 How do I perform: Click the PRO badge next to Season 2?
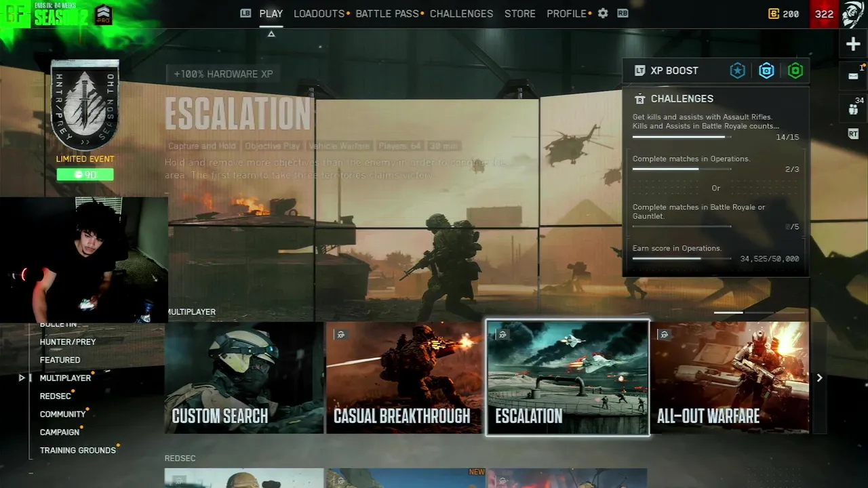click(x=103, y=14)
